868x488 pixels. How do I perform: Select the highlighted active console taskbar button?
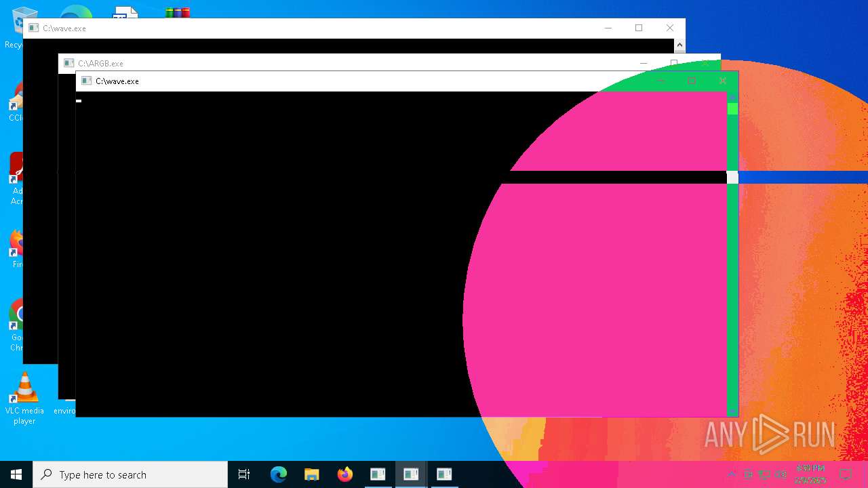pyautogui.click(x=410, y=474)
